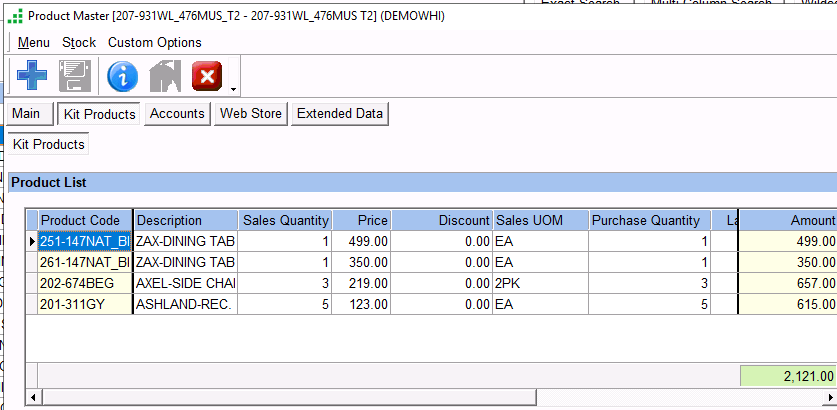Click the blue plus Add New icon

coord(31,76)
